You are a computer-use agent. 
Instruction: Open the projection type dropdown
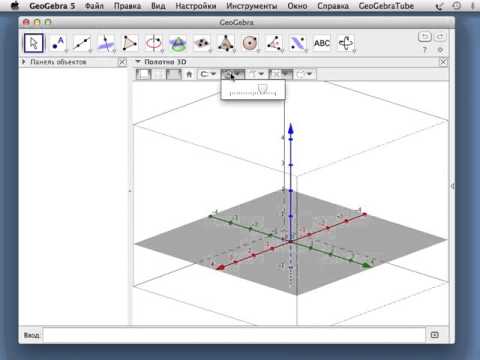[304, 74]
